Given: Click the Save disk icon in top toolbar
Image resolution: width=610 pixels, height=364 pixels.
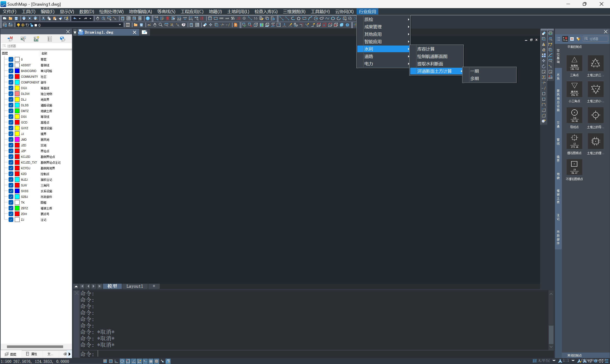Looking at the screenshot, I should point(16,18).
